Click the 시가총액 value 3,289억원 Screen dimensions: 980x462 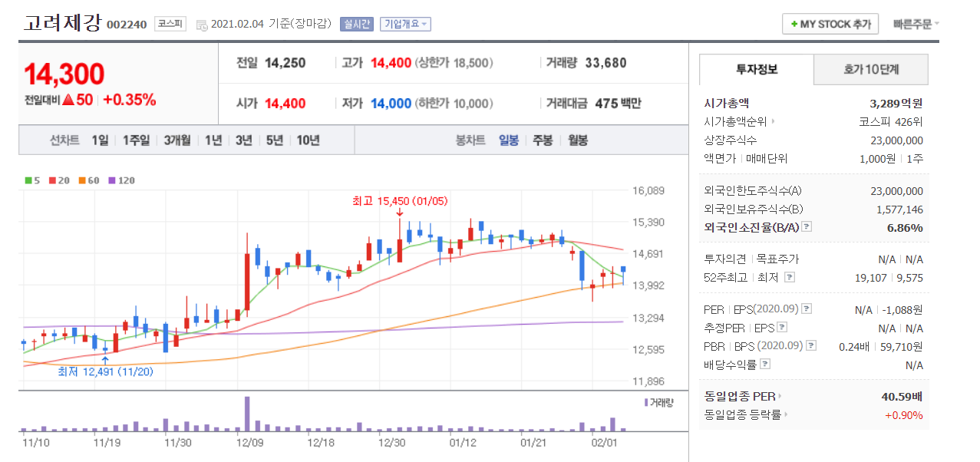[896, 103]
